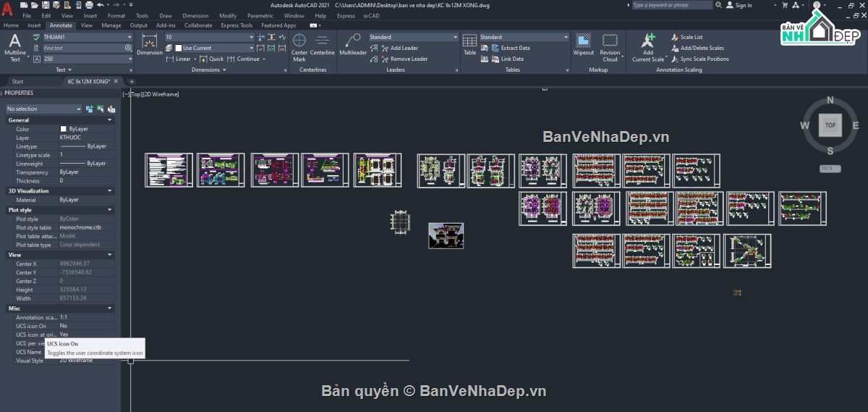Click the search magnifier beside keyword box
Screen dimensions: 868x412
click(719, 5)
